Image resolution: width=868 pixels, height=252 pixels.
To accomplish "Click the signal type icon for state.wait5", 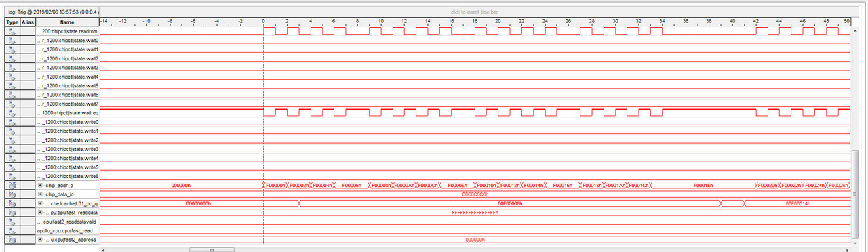I will click(x=12, y=86).
